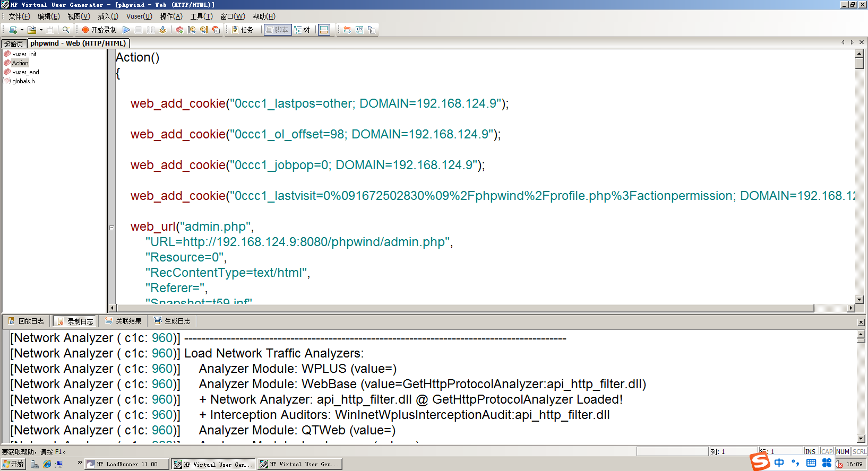Open the 录制日志 recording log tab

(75, 321)
